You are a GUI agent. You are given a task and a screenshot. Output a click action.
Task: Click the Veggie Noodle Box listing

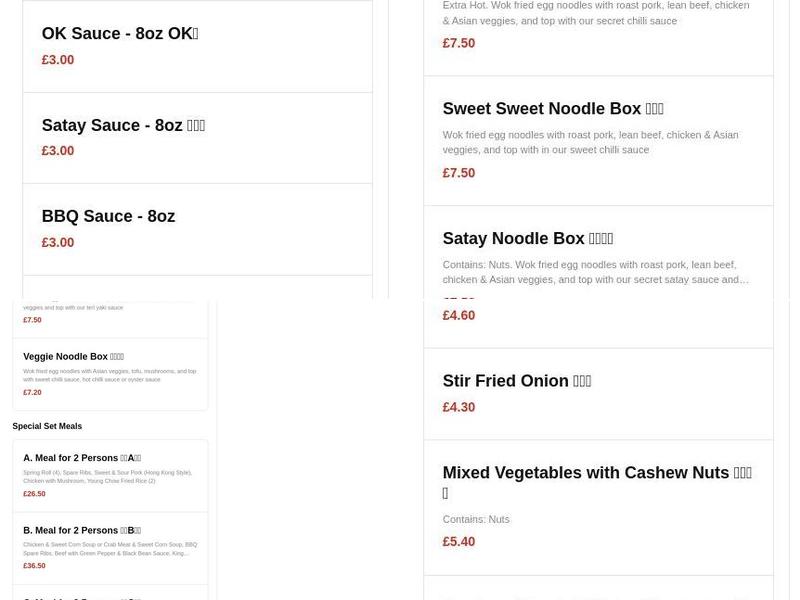[73, 356]
